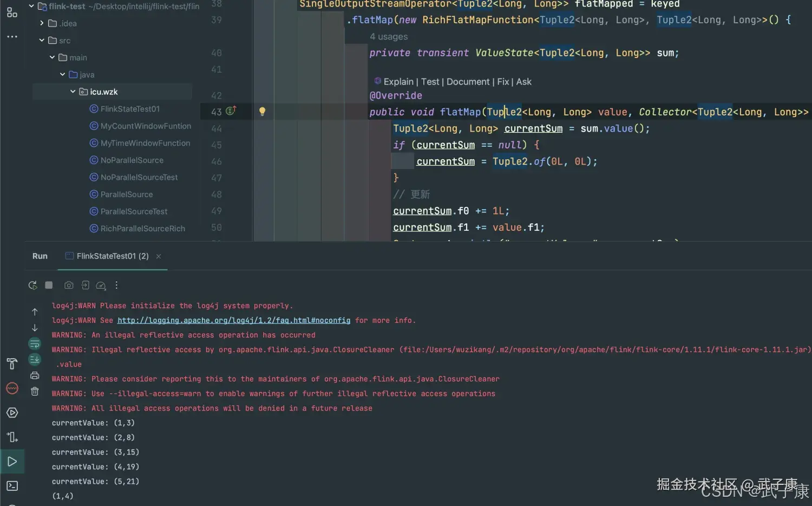Open the Terminal tool window icon
Screen dimensions: 812x506
click(x=12, y=486)
